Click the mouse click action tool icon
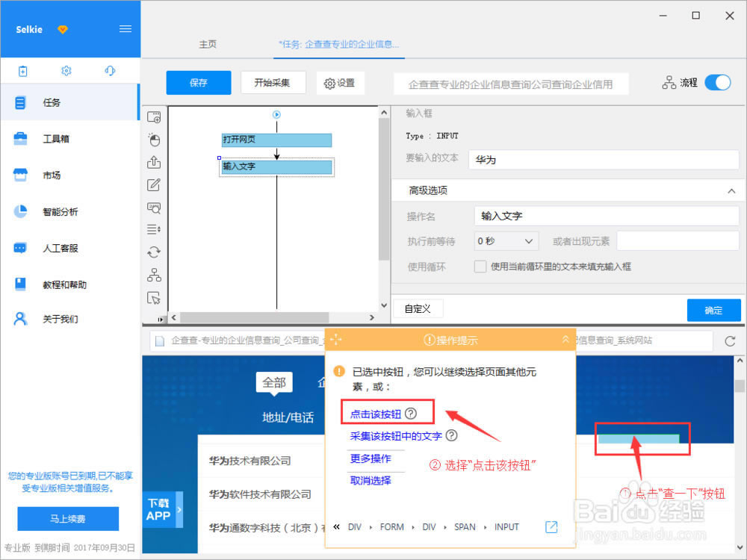The width and height of the screenshot is (747, 560). [x=154, y=140]
